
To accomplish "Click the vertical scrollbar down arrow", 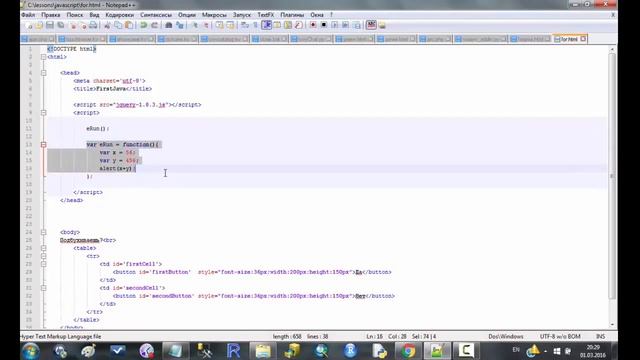I will click(x=612, y=324).
